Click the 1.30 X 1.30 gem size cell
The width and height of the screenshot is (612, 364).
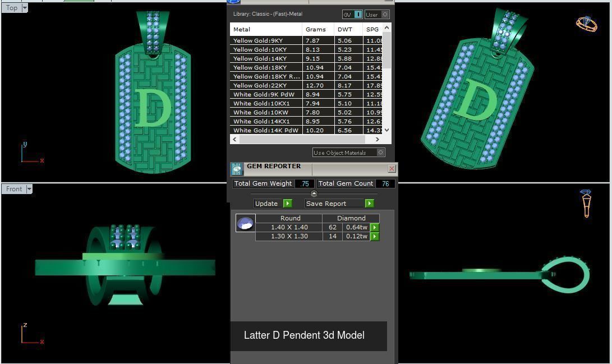pyautogui.click(x=289, y=236)
